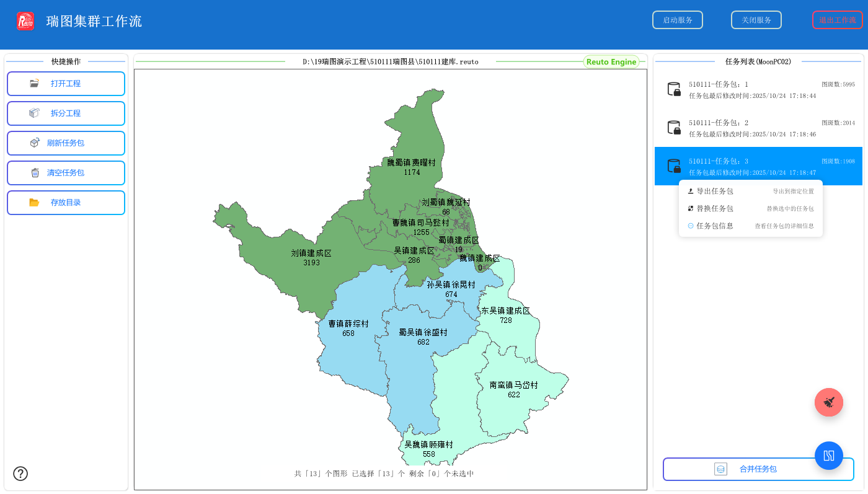Click the 拆分工程 button
868x494 pixels.
[x=66, y=113]
